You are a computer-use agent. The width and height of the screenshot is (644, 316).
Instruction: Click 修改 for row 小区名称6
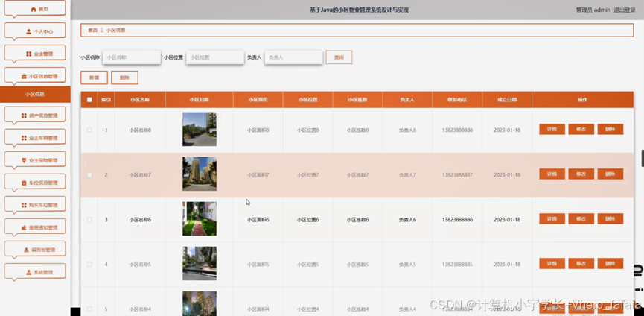tap(581, 218)
